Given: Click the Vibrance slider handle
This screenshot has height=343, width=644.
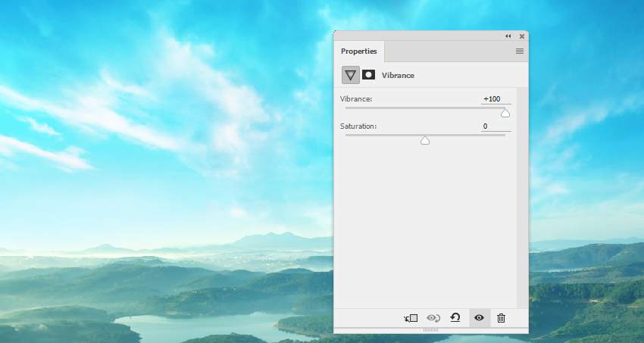Looking at the screenshot, I should [x=505, y=114].
